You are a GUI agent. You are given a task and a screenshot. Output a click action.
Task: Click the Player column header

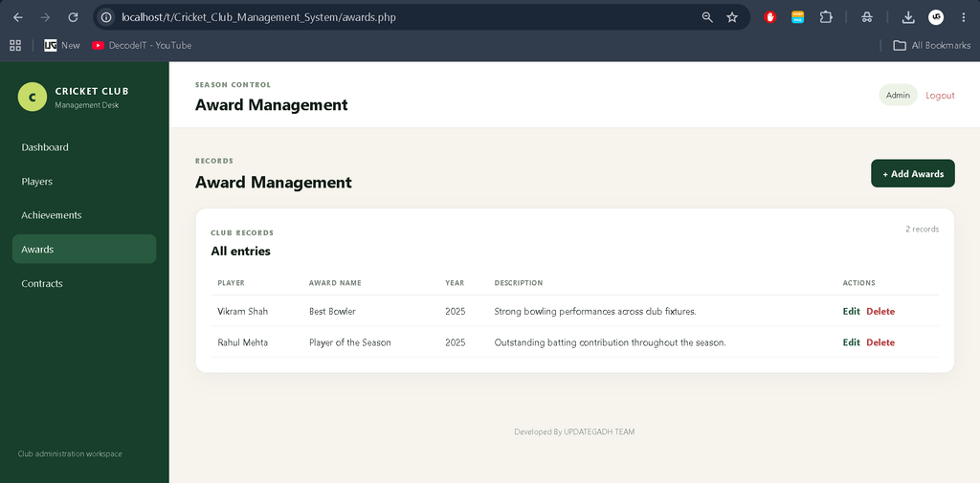[x=231, y=283]
